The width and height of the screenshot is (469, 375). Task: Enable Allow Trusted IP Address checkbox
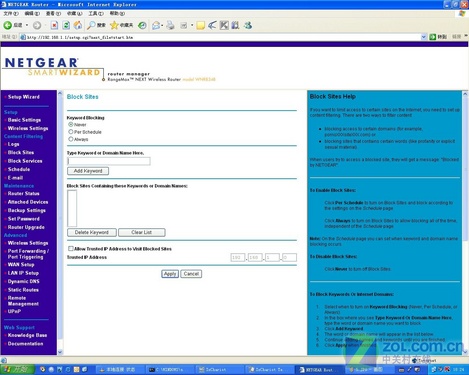tap(71, 249)
